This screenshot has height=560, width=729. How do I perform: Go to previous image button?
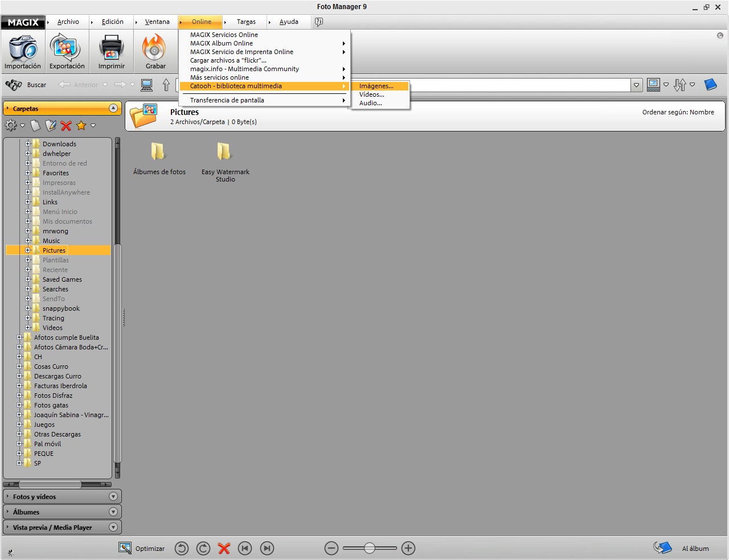tap(245, 548)
